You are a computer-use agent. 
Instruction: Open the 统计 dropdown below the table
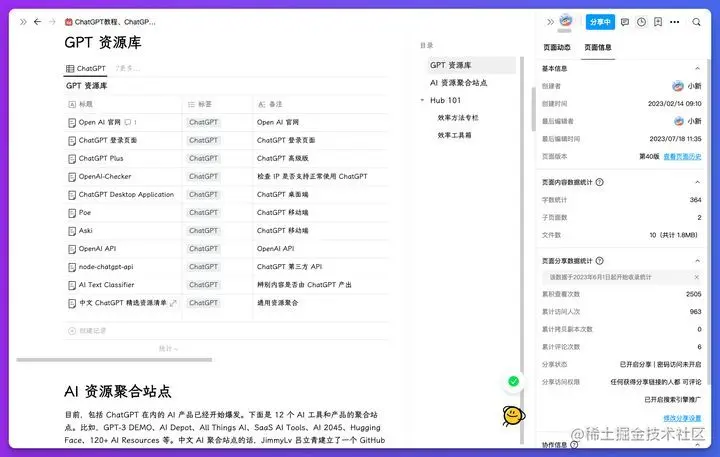pyautogui.click(x=168, y=349)
